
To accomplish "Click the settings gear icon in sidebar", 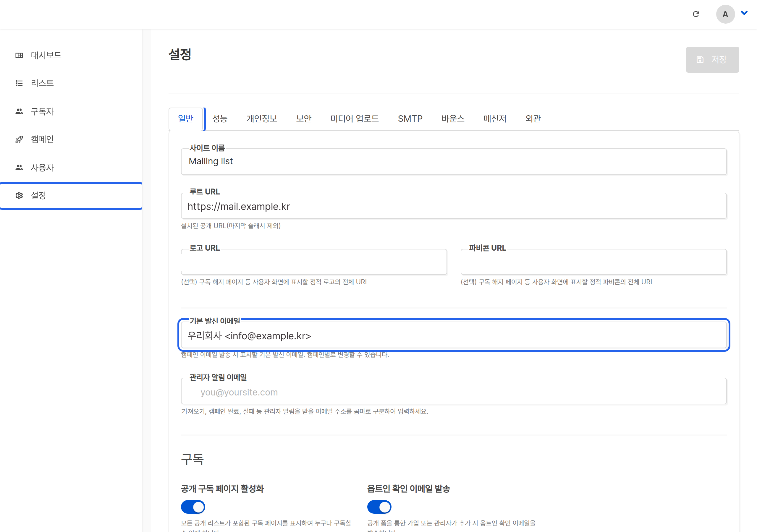I will coord(19,195).
